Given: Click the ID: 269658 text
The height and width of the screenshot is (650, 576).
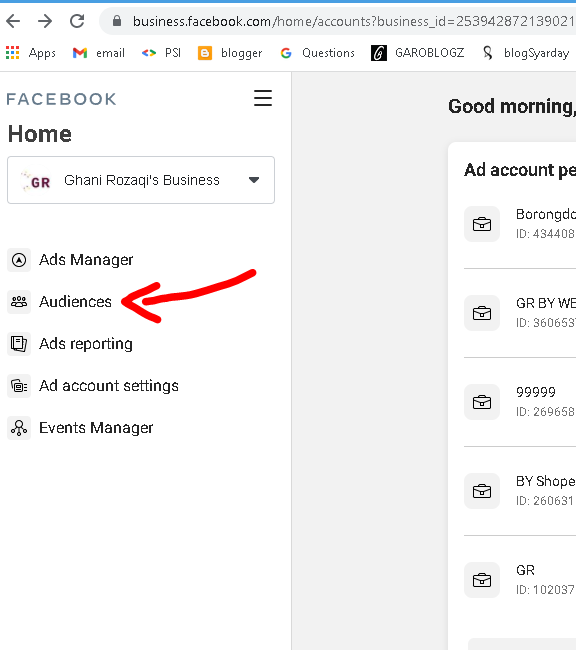Looking at the screenshot, I should [x=546, y=412].
